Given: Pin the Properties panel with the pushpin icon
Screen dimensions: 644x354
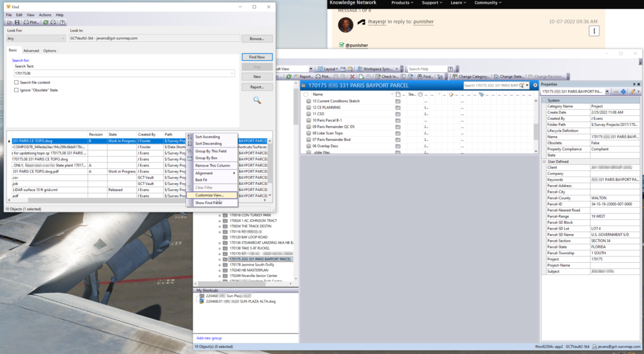Looking at the screenshot, I should coord(634,84).
